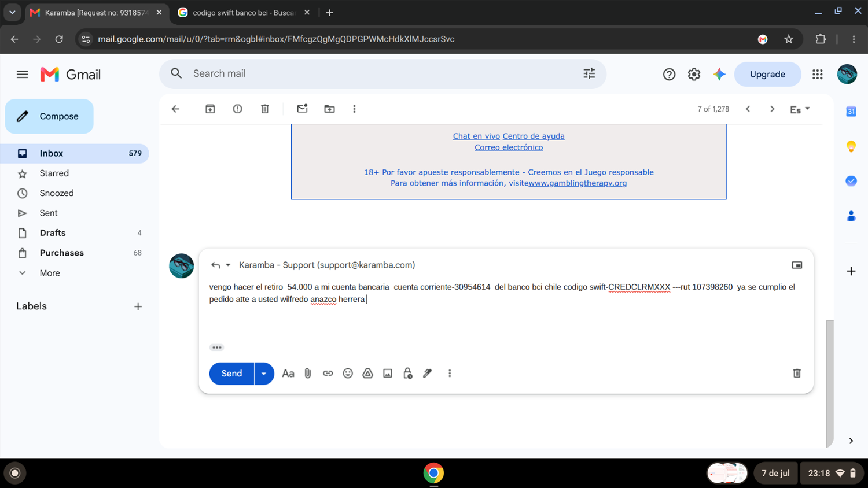868x488 pixels.
Task: Open search options filter icon
Action: [589, 73]
